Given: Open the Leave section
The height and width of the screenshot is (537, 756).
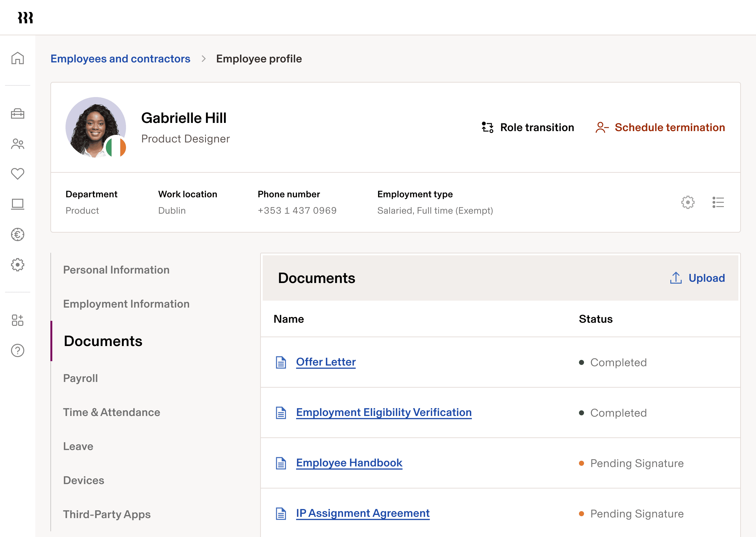Looking at the screenshot, I should pos(78,447).
